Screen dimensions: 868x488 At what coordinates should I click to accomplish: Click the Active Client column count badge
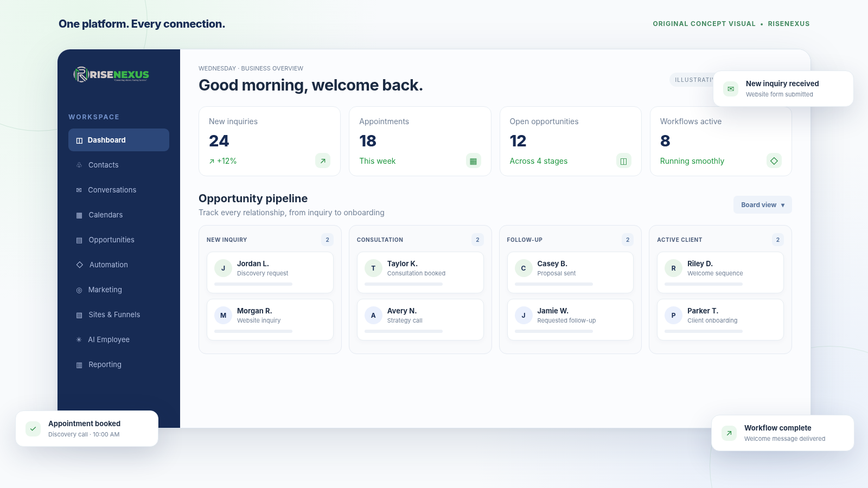[x=777, y=240]
